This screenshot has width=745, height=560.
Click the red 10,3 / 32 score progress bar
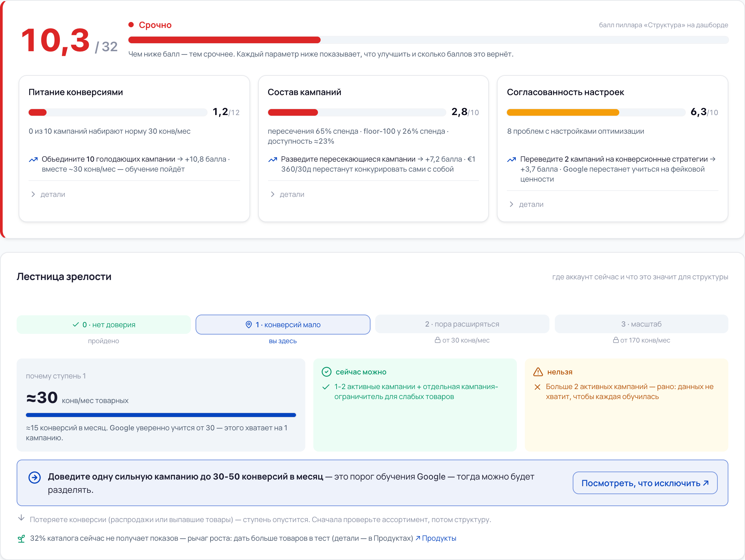[x=428, y=40]
